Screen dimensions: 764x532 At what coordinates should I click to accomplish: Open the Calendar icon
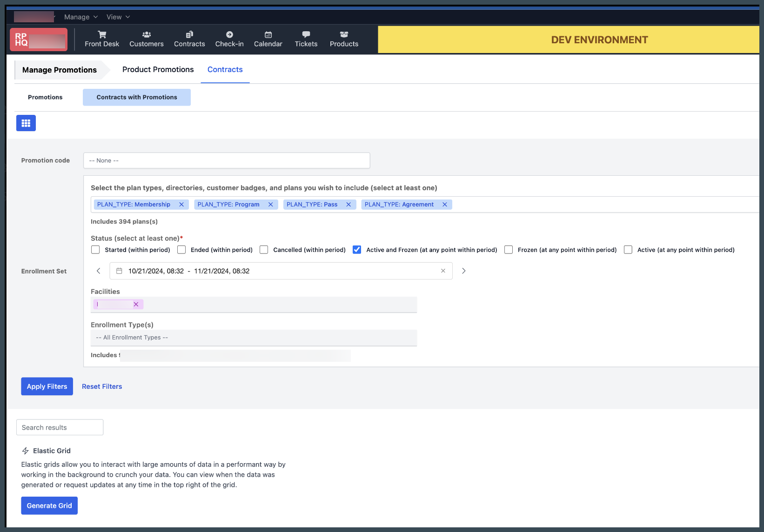pos(268,34)
